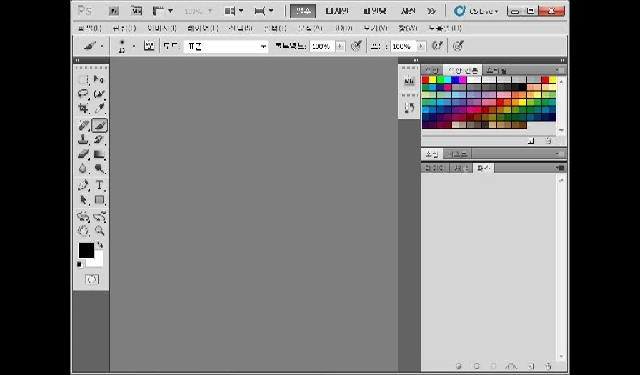
Task: Toggle the tablet pressure button beside opacity
Action: pyautogui.click(x=356, y=46)
